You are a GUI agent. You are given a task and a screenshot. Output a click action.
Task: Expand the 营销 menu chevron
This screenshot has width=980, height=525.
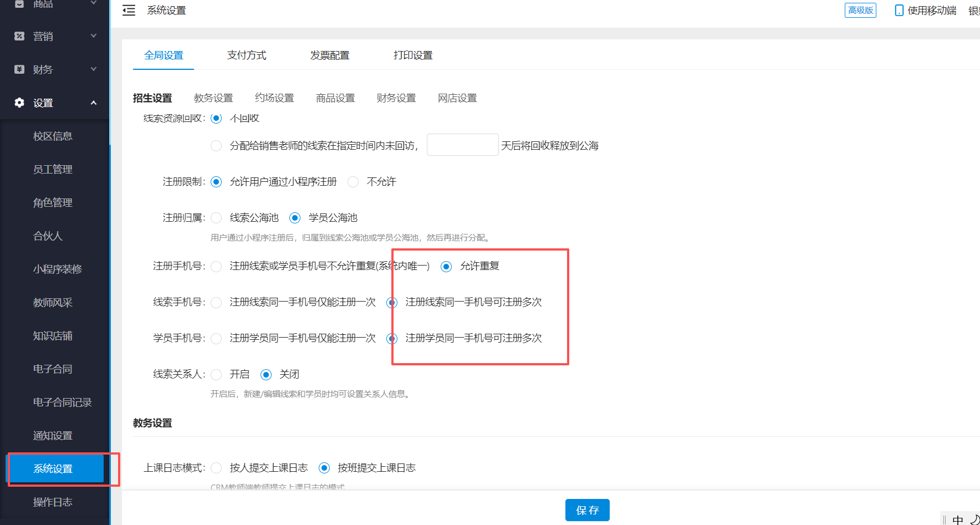coord(93,35)
